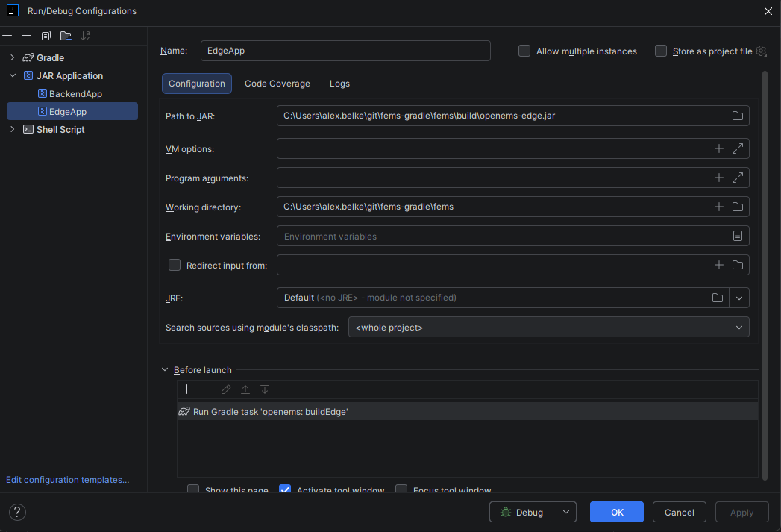
Task: Expand the Gradle tree node
Action: pyautogui.click(x=12, y=57)
